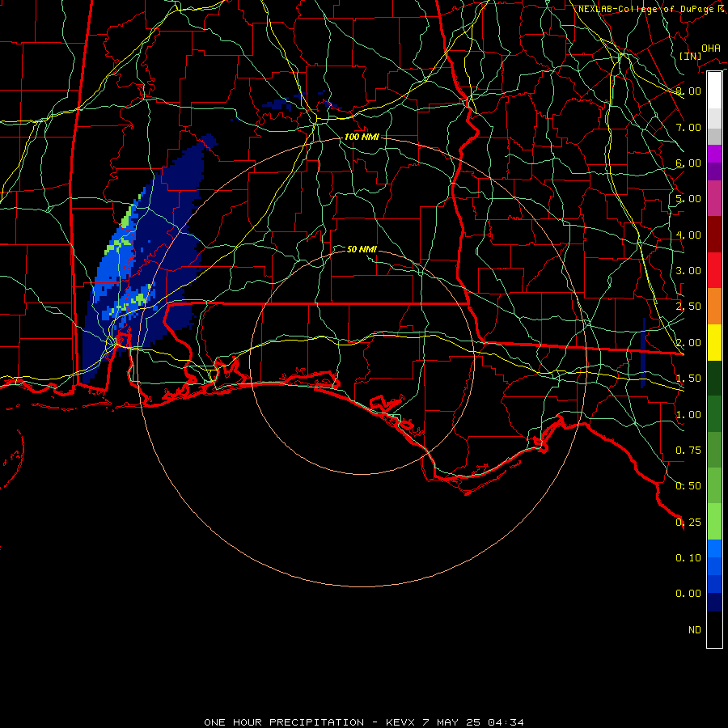Image resolution: width=728 pixels, height=728 pixels.
Task: Select the [IN] units label
Action: click(x=691, y=56)
